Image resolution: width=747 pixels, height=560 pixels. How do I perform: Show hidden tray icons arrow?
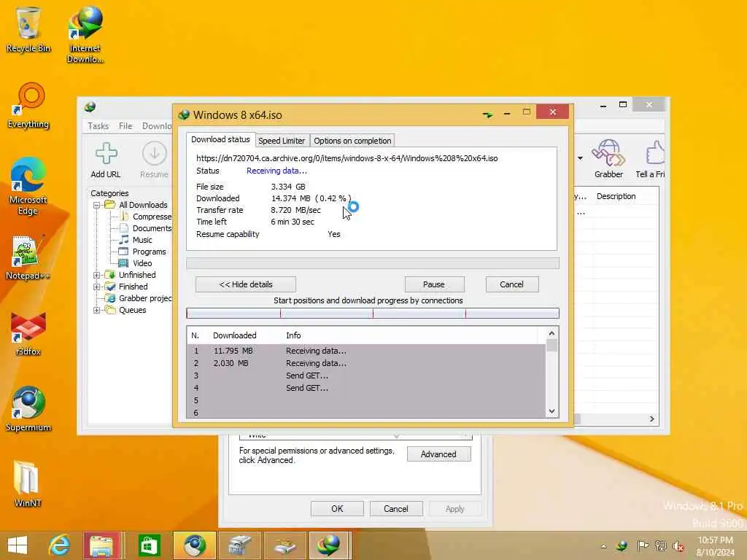(x=603, y=546)
